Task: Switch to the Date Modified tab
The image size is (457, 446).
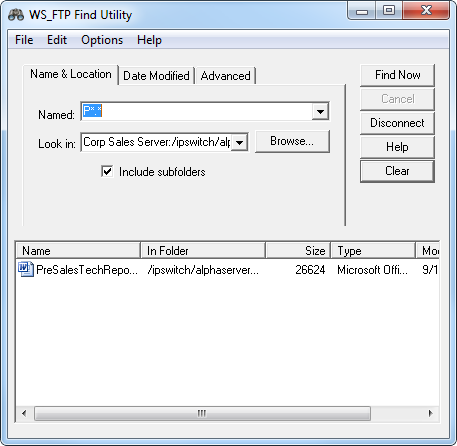Action: tap(156, 76)
